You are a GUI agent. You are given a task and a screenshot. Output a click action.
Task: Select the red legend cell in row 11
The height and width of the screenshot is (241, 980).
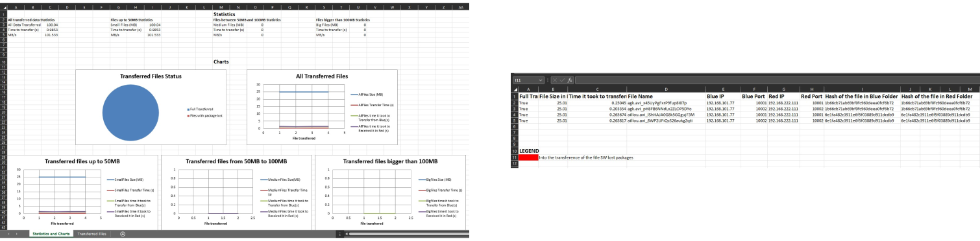(x=529, y=157)
